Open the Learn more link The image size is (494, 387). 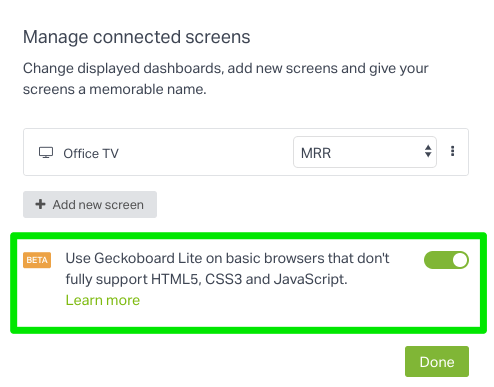(103, 300)
